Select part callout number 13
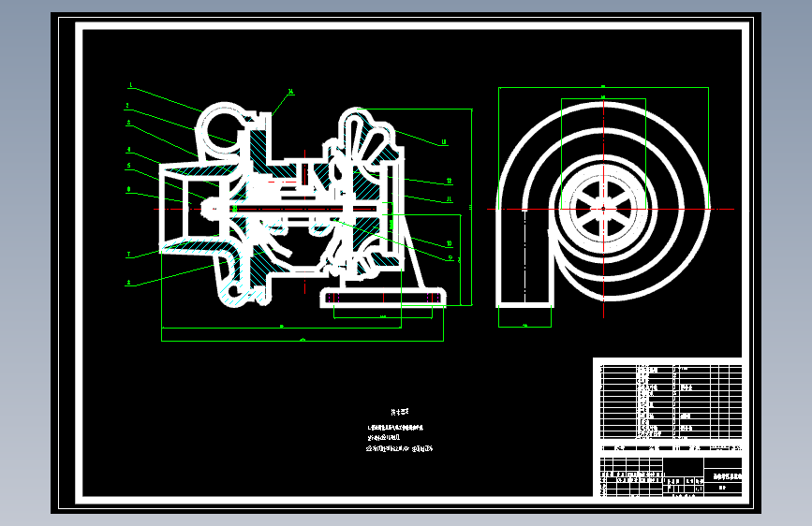Screen dimensions: 812x526 click(444, 142)
